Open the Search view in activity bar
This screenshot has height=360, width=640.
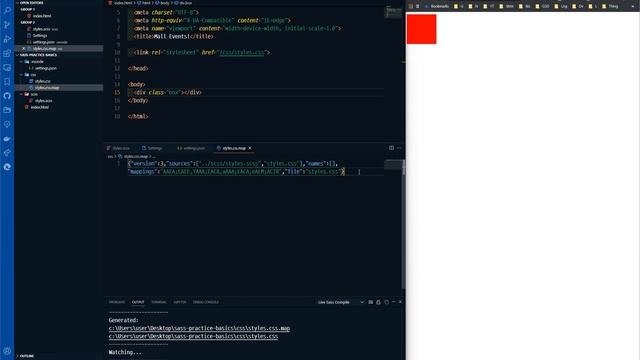click(x=7, y=10)
